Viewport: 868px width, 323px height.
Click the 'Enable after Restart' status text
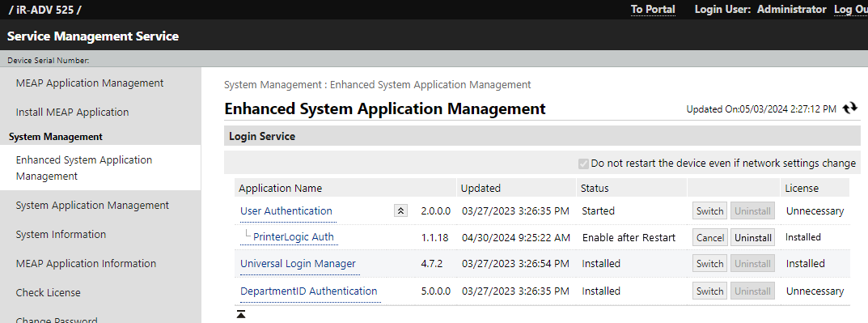pyautogui.click(x=629, y=238)
